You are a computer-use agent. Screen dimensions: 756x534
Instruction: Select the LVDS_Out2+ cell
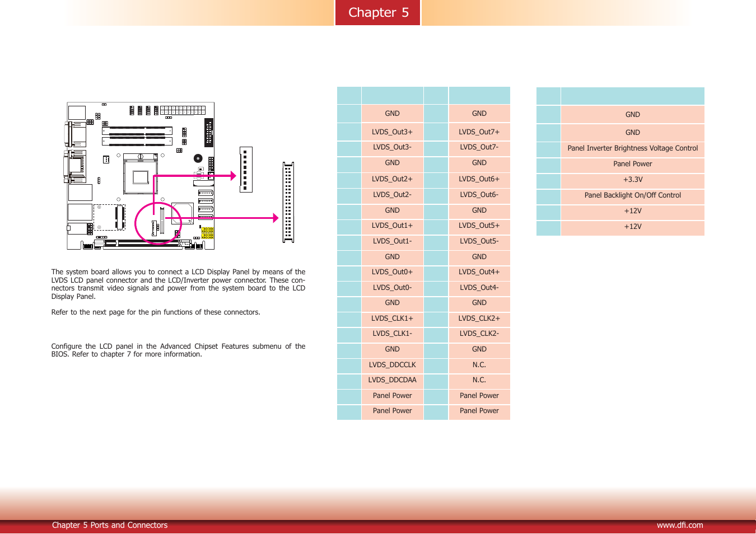tap(392, 179)
